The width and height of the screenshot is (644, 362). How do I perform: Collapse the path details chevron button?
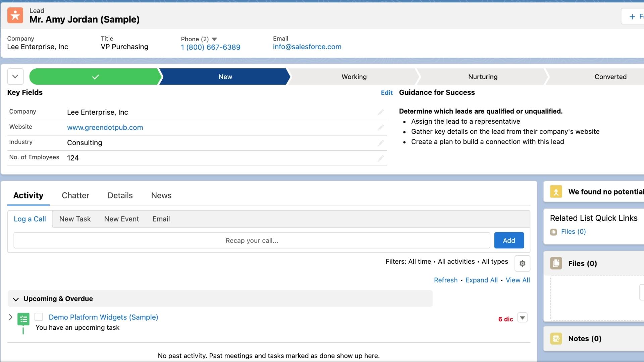[15, 76]
